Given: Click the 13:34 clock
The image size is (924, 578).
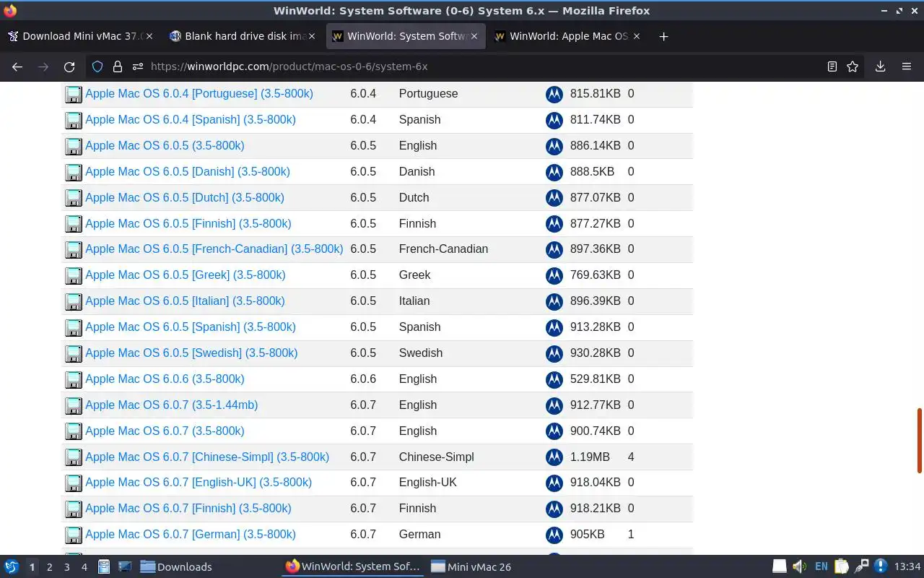Looking at the screenshot, I should [907, 567].
